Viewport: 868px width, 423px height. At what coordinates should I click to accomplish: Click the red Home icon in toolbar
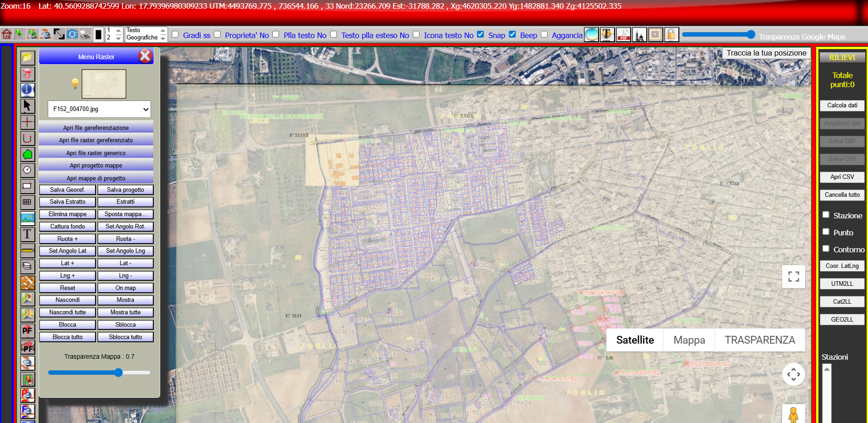point(6,34)
